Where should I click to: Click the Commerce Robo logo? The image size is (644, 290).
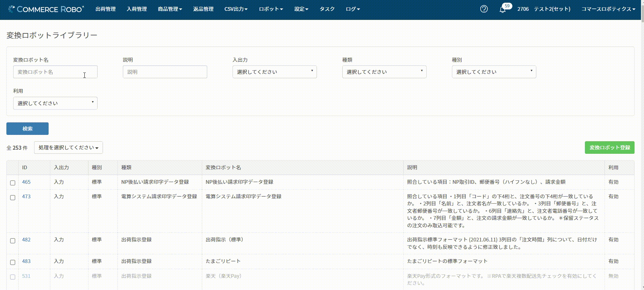(x=46, y=9)
